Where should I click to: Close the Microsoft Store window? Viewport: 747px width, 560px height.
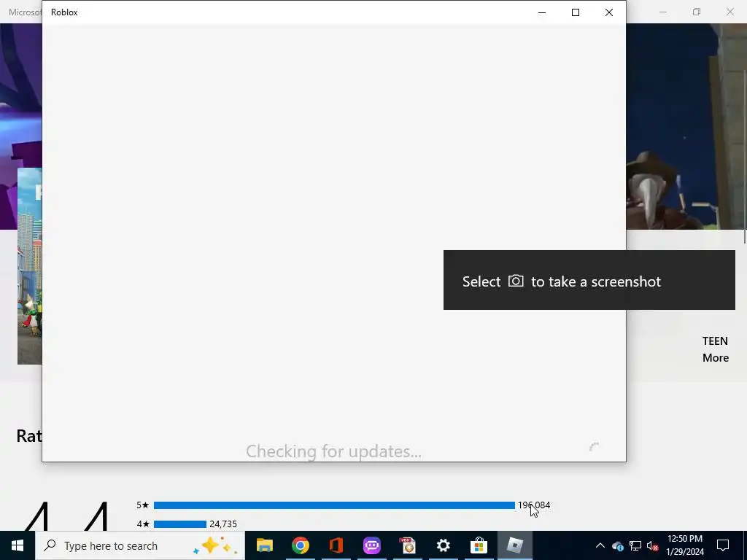coord(729,12)
